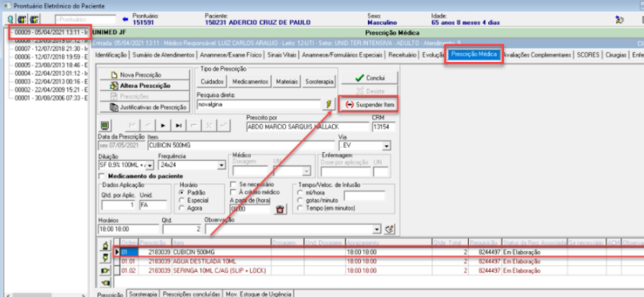Screen dimensions: 644x297
Task: Switch to bottom Soroterapia tab
Action: pyautogui.click(x=143, y=294)
